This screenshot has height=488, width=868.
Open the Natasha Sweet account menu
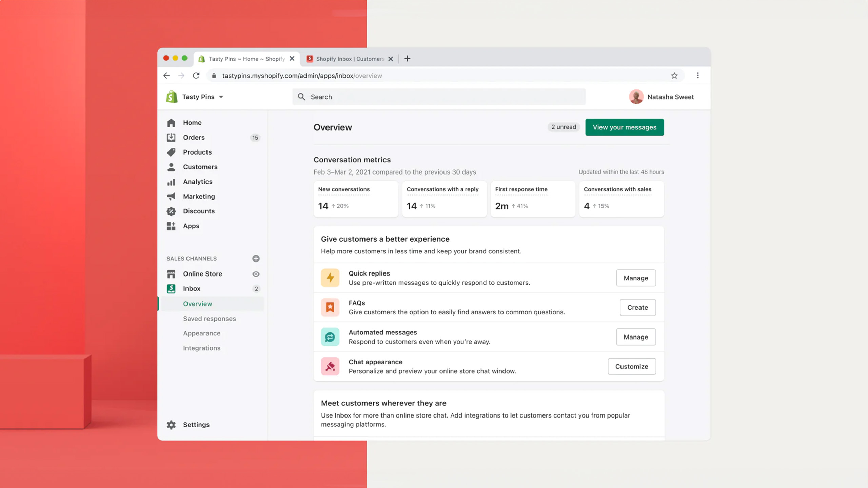pos(662,97)
